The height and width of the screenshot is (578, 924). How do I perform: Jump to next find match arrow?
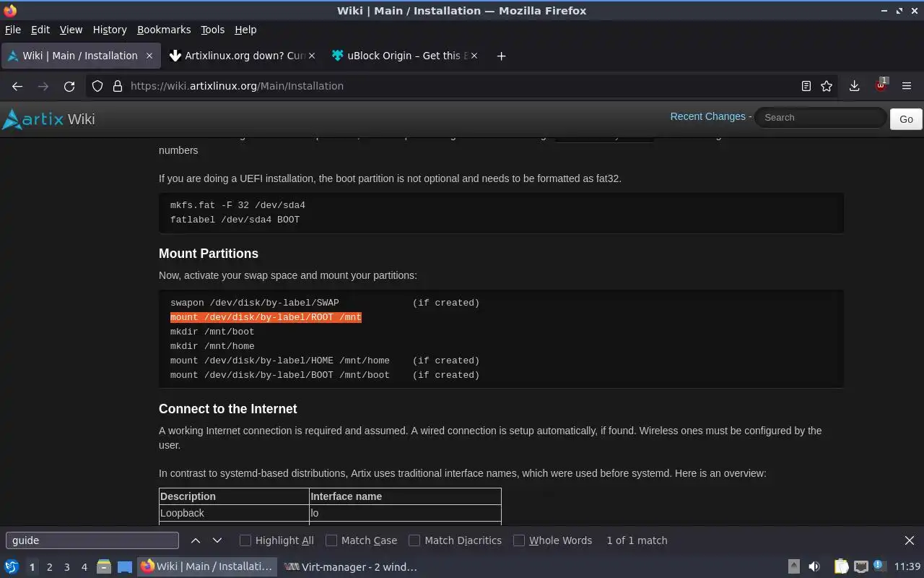click(x=217, y=540)
